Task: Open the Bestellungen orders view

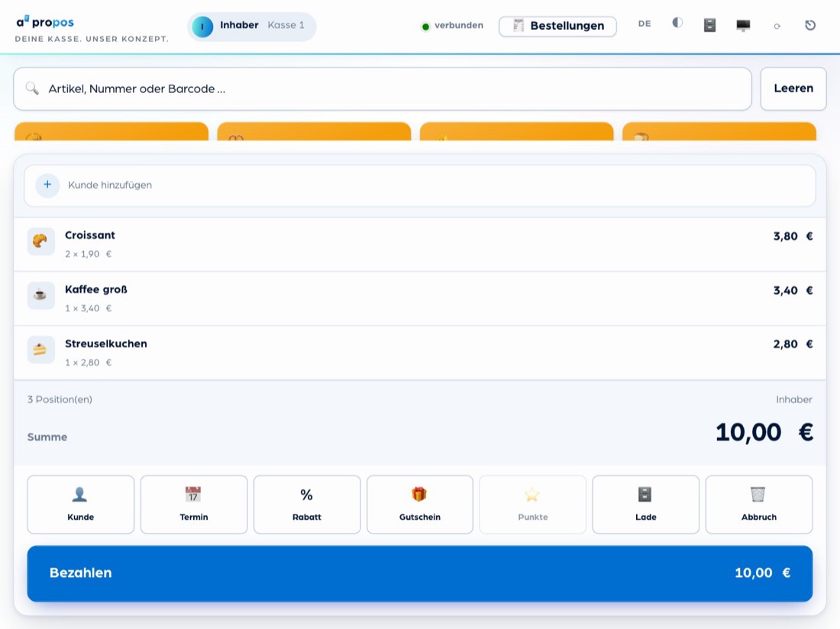Action: click(557, 26)
